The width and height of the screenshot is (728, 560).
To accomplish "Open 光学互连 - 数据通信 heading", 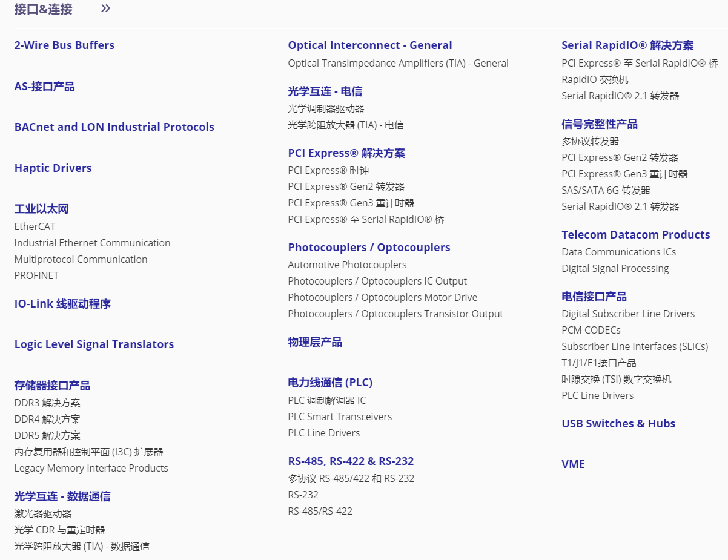I will click(62, 496).
